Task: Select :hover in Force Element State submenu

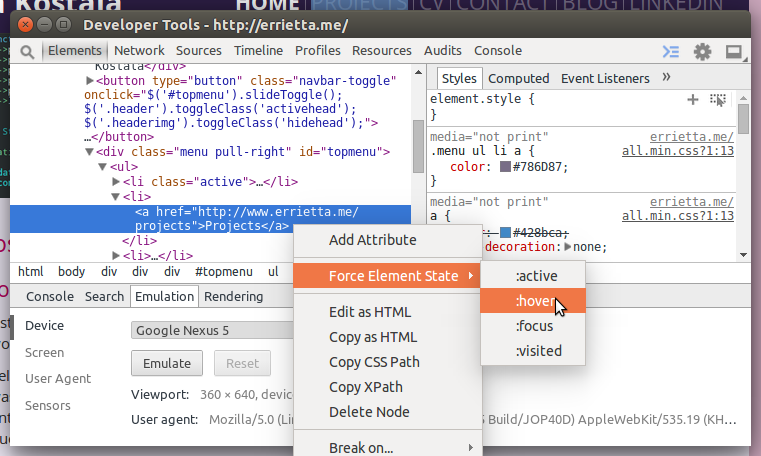Action: [x=533, y=301]
